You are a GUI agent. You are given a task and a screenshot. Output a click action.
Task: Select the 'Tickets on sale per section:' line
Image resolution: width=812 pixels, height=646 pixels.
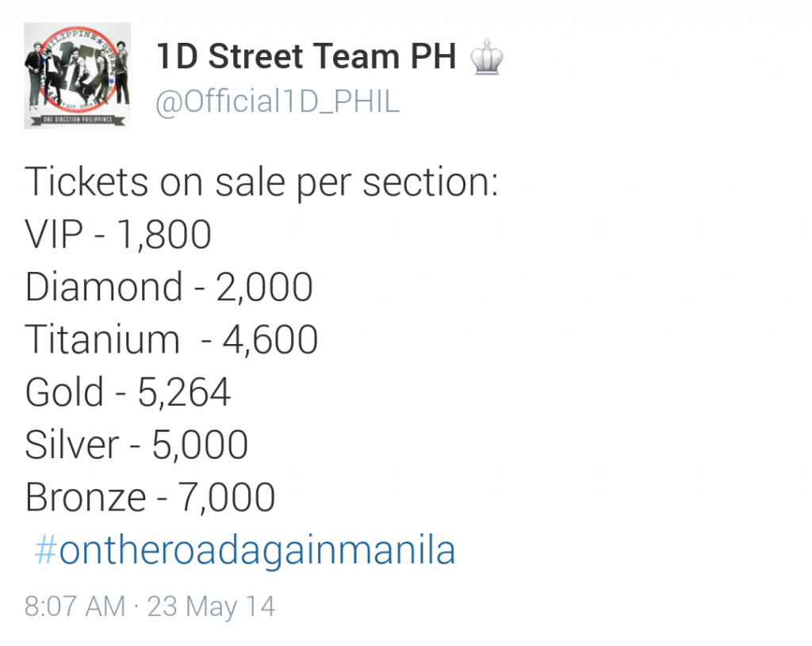point(262,182)
